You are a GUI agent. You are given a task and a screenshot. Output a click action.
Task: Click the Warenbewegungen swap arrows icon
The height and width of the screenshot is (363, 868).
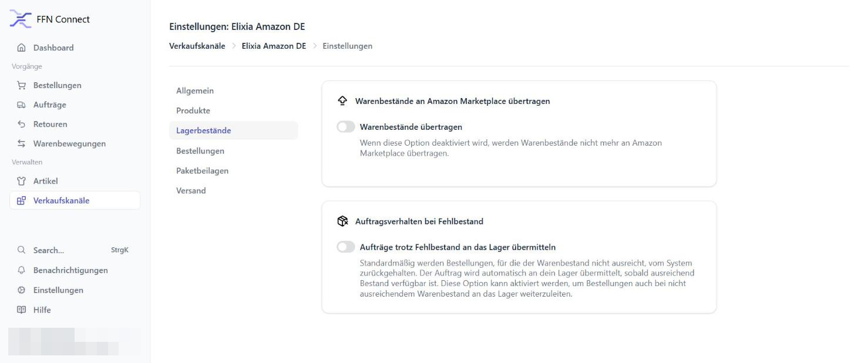tap(22, 143)
